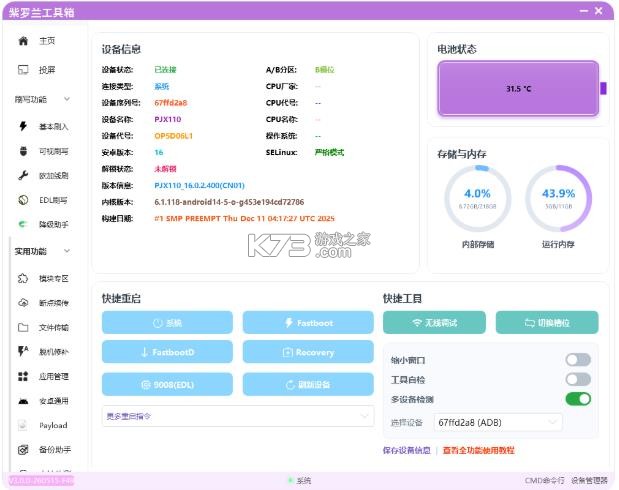Click the serial number 67ffd2a8 in device info
This screenshot has width=619, height=490.
coord(171,103)
